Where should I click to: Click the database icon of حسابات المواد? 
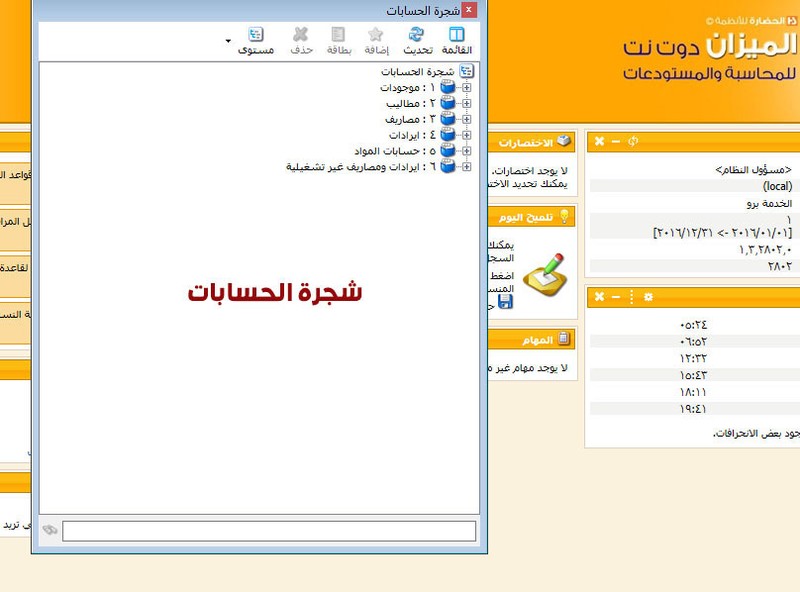tap(447, 151)
